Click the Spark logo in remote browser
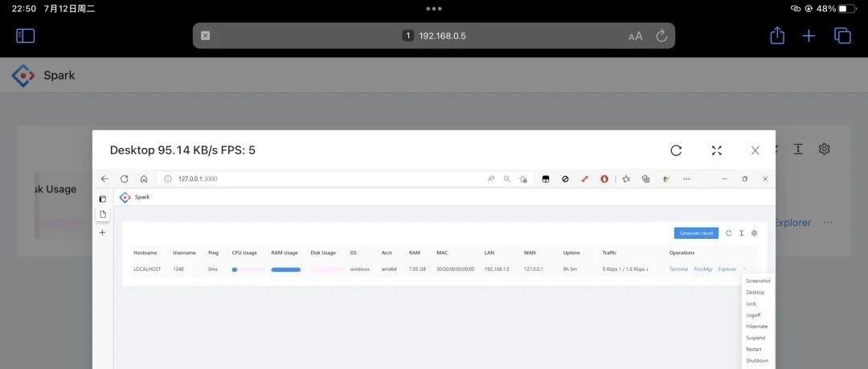The height and width of the screenshot is (369, 868). (125, 197)
